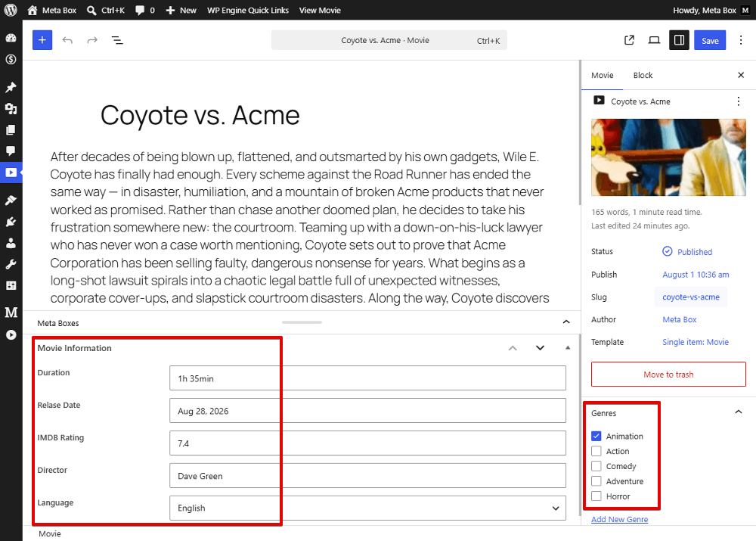Open the Plugins sidebar icon
756x541 pixels.
11,222
